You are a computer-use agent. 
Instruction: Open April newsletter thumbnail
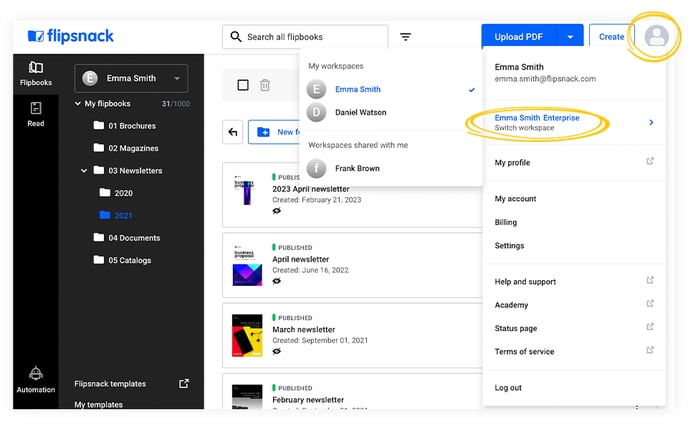pos(247,266)
